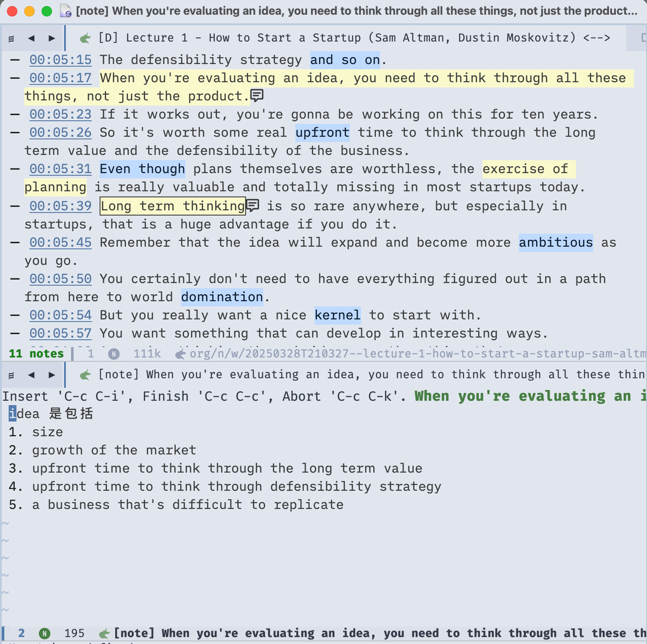Jump to timestamp 00:05:17
This screenshot has height=644, width=647.
click(x=61, y=78)
